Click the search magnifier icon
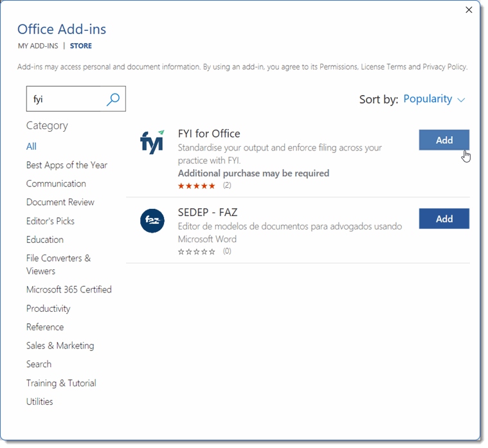 pyautogui.click(x=113, y=100)
